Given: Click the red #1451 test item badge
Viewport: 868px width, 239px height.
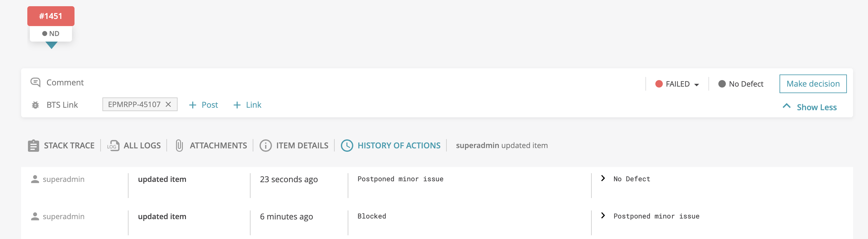Looking at the screenshot, I should [x=51, y=16].
